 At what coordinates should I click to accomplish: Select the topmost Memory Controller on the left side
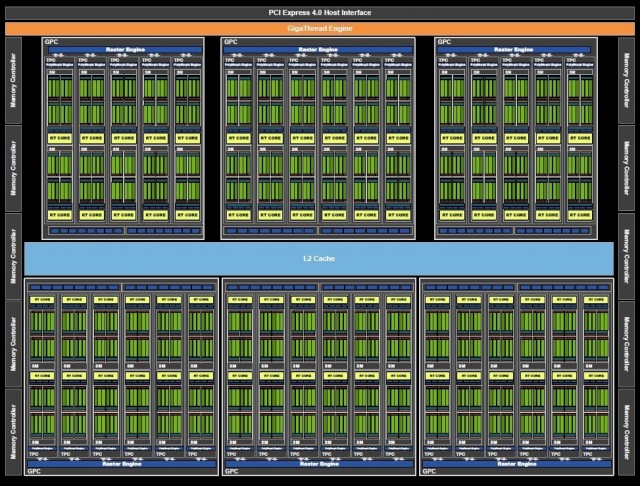tap(13, 80)
